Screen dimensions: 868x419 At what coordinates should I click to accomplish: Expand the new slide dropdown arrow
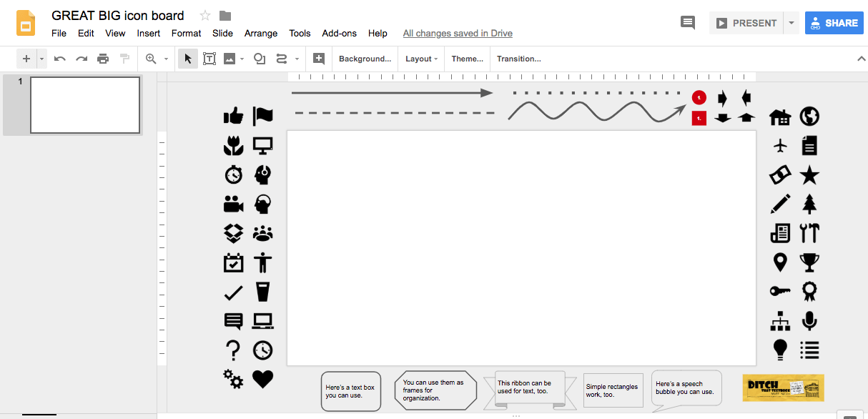pos(41,59)
